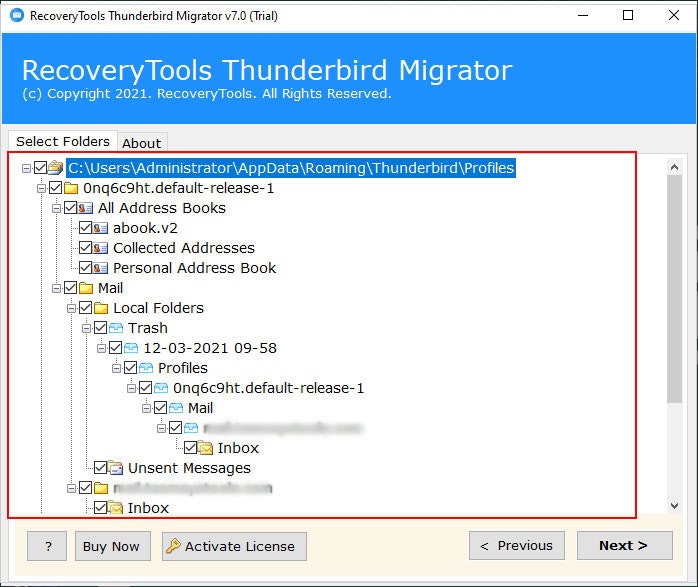The image size is (698, 587).
Task: Select the 12-03-2021 09-58 row text
Action: 210,348
